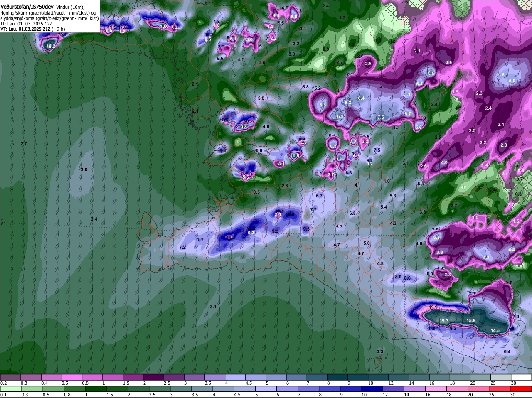
Task: Select the darkest purple 2 swatch in upper legend row
Action: (x=153, y=377)
